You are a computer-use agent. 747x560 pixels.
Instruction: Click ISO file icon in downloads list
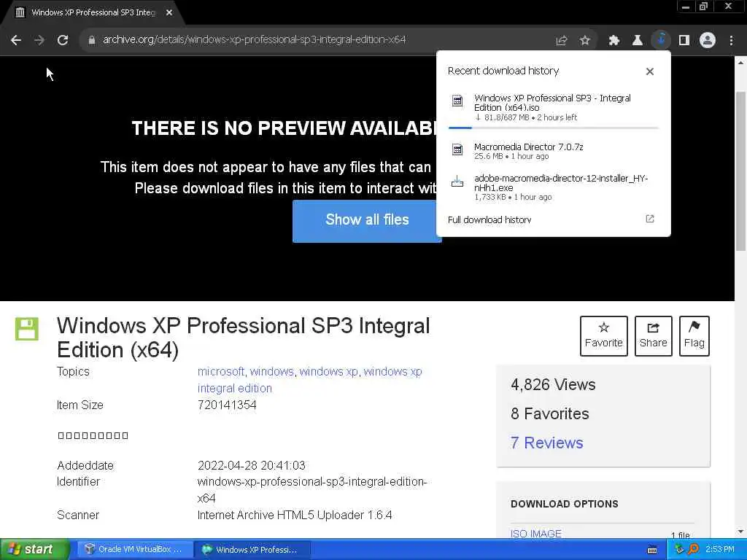point(457,101)
